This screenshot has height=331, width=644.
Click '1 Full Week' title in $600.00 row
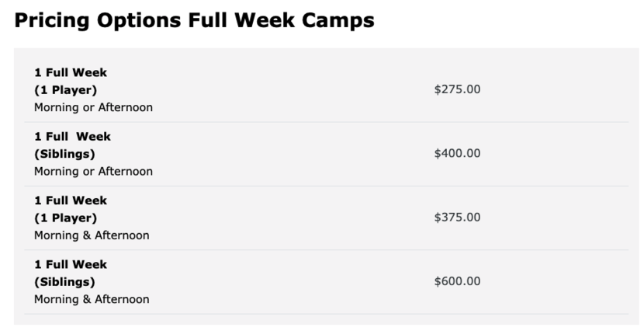point(71,264)
